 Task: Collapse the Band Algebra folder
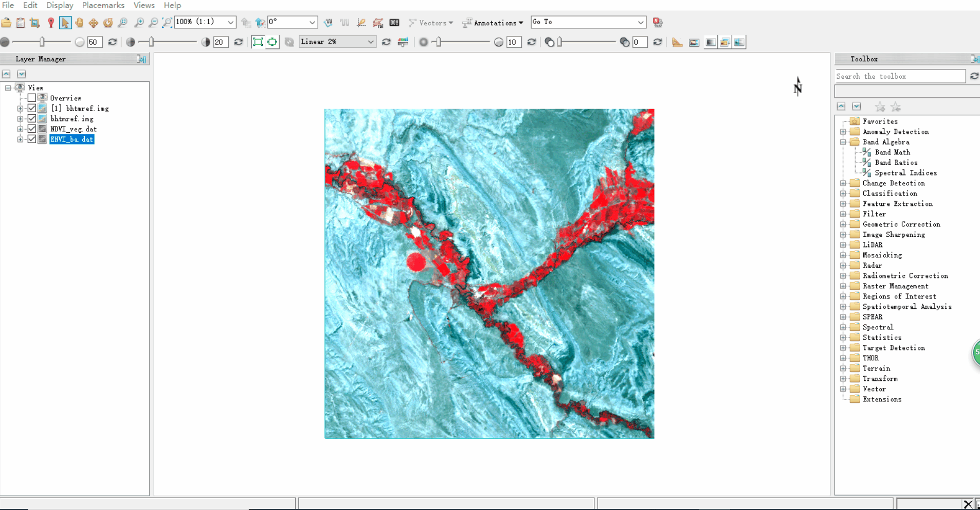[843, 142]
